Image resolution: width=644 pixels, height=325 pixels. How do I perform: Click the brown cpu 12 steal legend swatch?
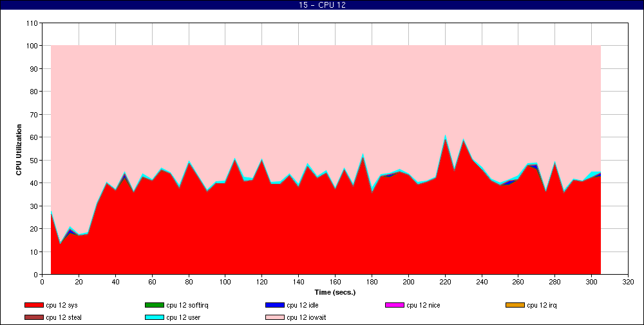(x=33, y=317)
